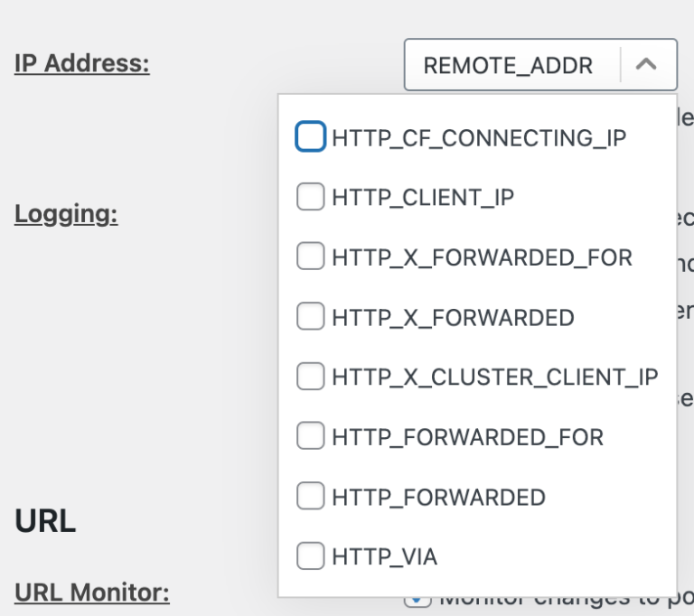Select the HTTP_X_CLUSTER_CLIENT_IP checkbox
Image resolution: width=694 pixels, height=616 pixels.
click(310, 377)
